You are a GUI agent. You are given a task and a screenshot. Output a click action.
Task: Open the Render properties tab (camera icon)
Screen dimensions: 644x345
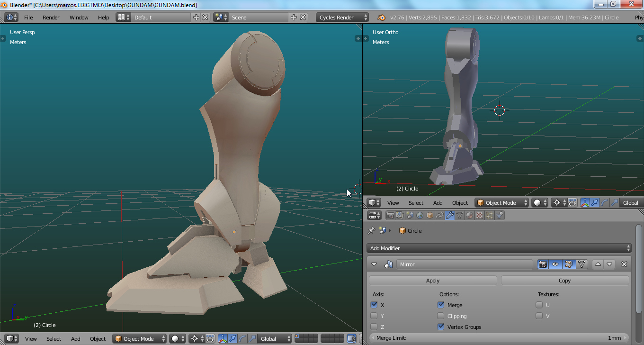click(x=391, y=216)
